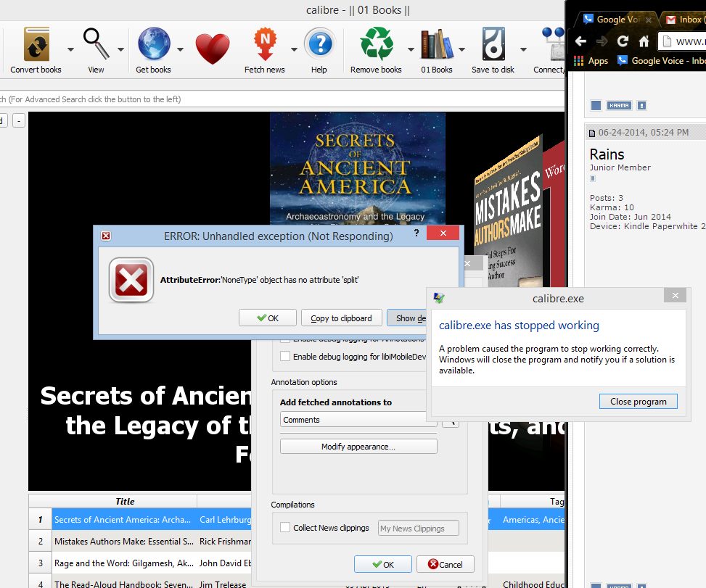Close the Google Voice browser tab
This screenshot has height=588, width=706.
pos(649,20)
